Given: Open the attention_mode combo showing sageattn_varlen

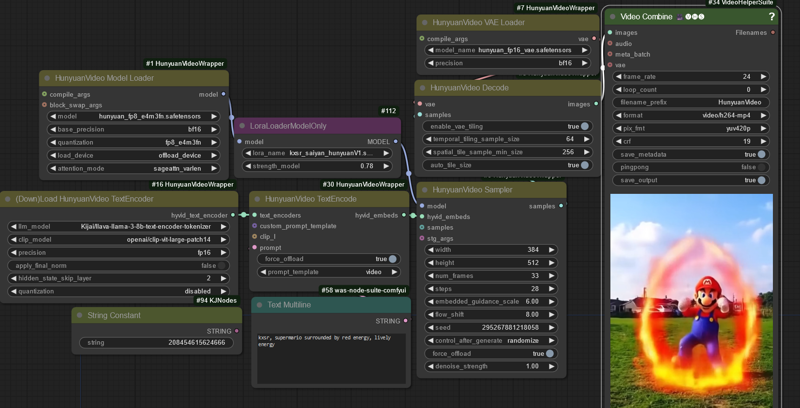Looking at the screenshot, I should pyautogui.click(x=134, y=168).
